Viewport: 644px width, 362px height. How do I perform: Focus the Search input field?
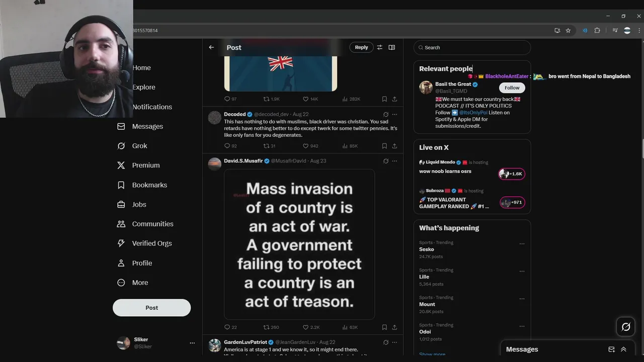pos(472,47)
